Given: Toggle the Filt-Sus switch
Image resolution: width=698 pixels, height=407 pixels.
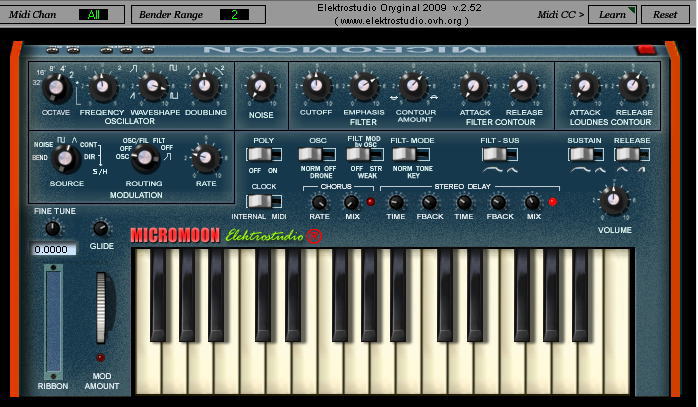Looking at the screenshot, I should pos(500,155).
